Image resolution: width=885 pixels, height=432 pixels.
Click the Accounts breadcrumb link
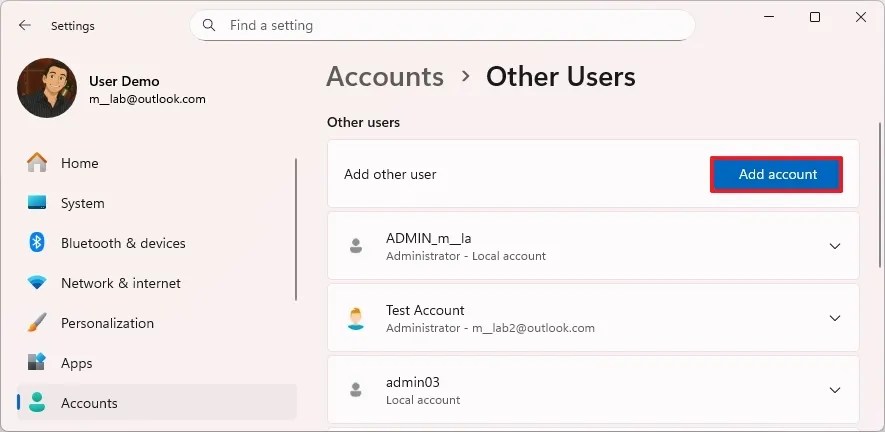click(x=385, y=76)
